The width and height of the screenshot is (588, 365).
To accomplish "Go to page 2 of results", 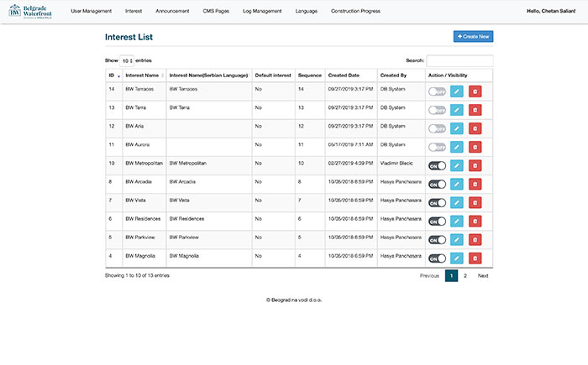I will [x=465, y=276].
